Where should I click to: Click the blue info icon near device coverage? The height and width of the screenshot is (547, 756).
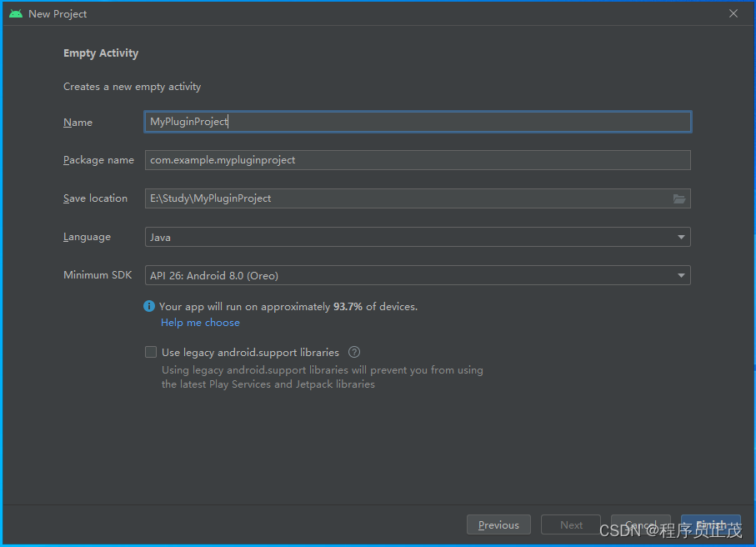[149, 306]
